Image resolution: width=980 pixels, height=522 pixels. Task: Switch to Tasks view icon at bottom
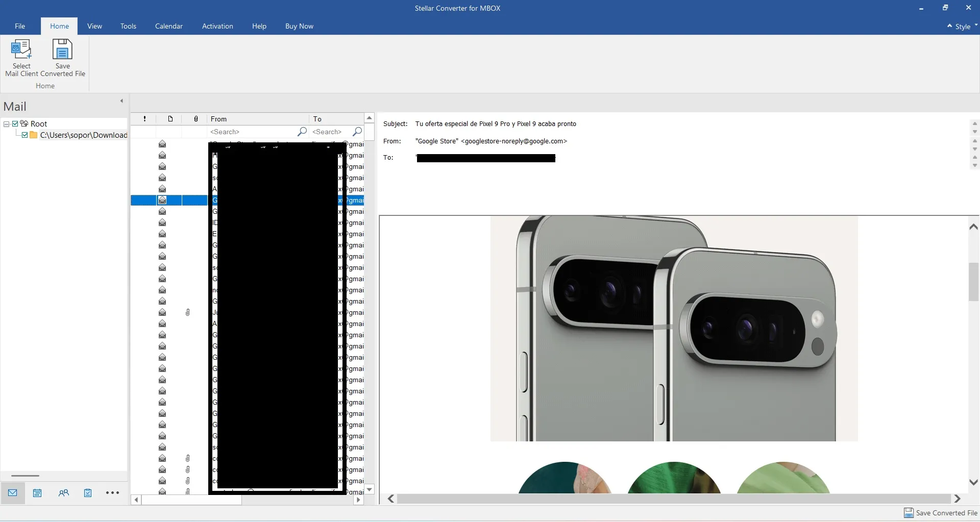[x=88, y=493]
